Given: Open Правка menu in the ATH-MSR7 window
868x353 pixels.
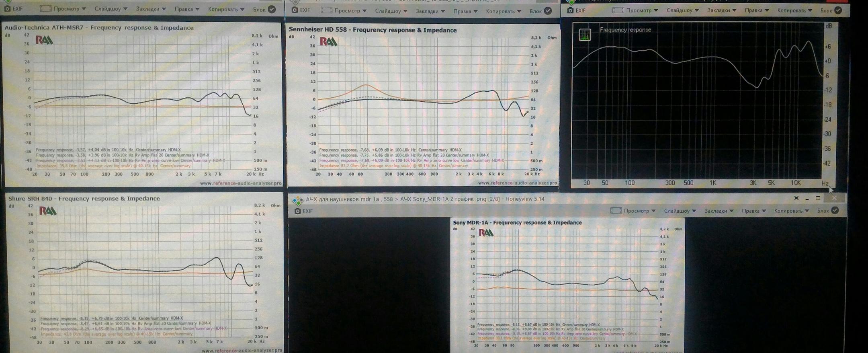Looking at the screenshot, I should click(187, 9).
